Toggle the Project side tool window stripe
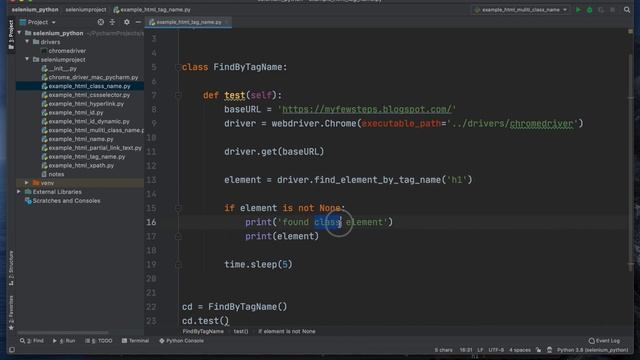 click(11, 35)
